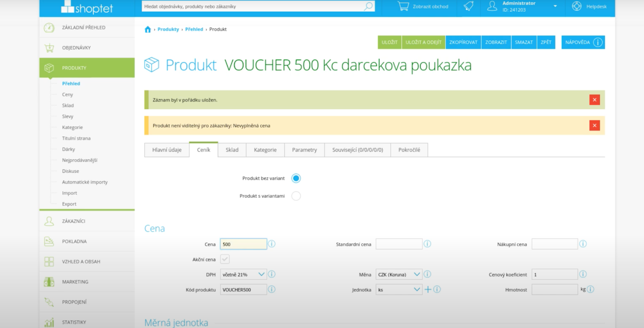Switch to the Ceník tab
This screenshot has height=328, width=644.
(203, 150)
